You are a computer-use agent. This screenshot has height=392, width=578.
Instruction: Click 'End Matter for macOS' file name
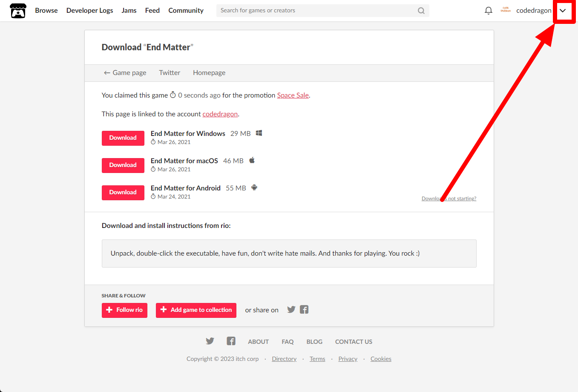[x=184, y=161]
